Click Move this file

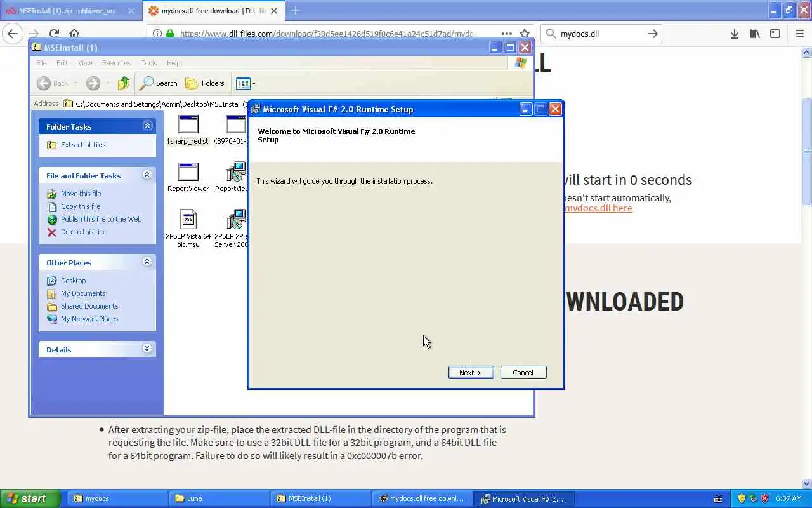pyautogui.click(x=81, y=194)
